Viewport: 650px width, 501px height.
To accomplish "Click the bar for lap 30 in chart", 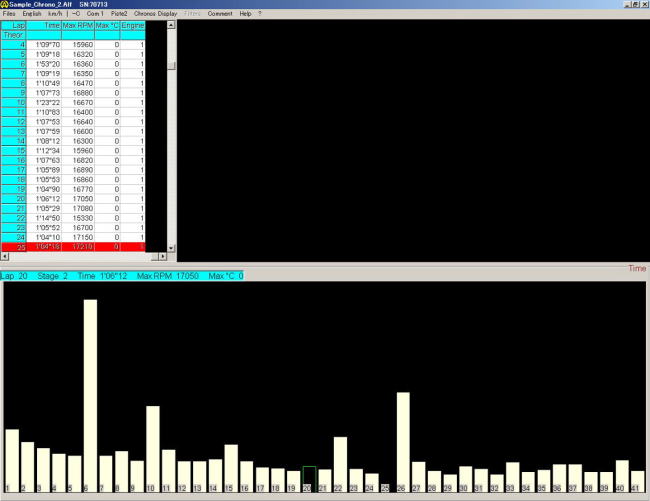I will click(x=466, y=479).
